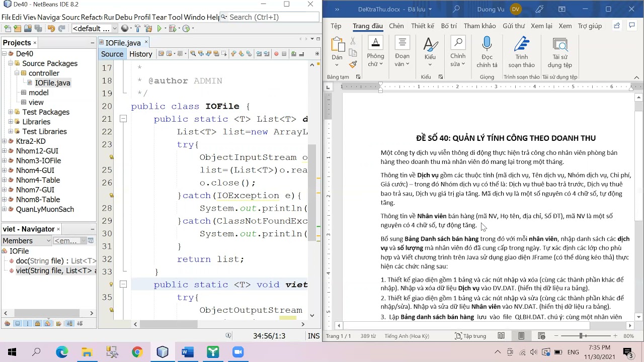Open Members dropdown in Navigator
Image resolution: width=644 pixels, height=362 pixels.
coord(26,241)
